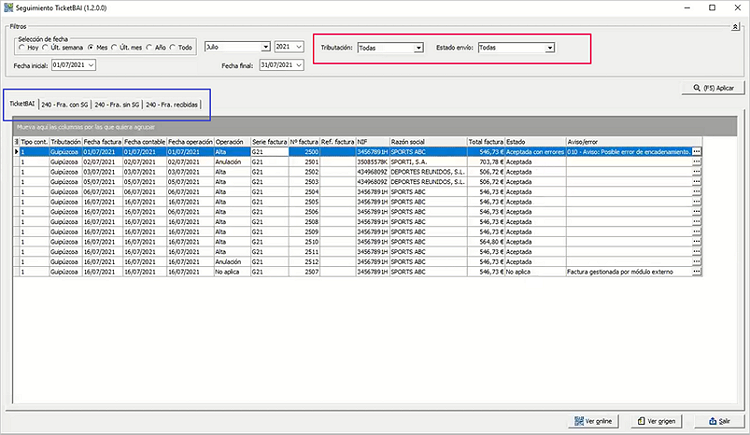Click the grid top-left column chooser cell
The width and height of the screenshot is (750, 435).
[16, 142]
